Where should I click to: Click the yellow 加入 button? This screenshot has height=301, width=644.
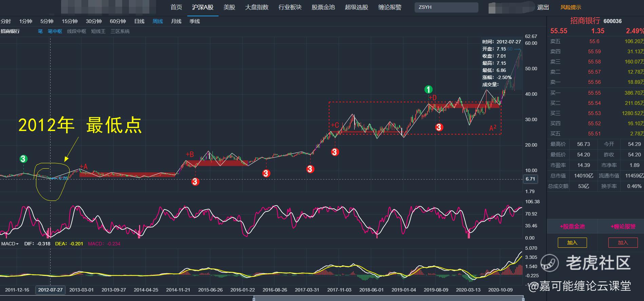[572, 243]
